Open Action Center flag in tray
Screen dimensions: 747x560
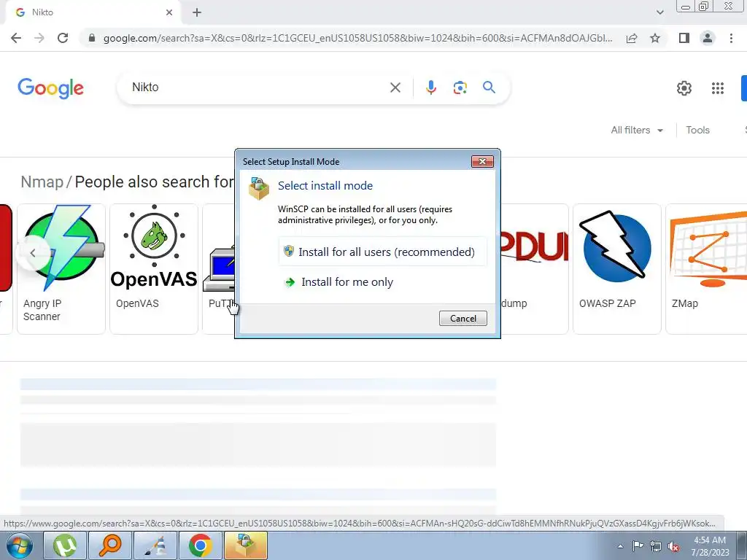638,546
